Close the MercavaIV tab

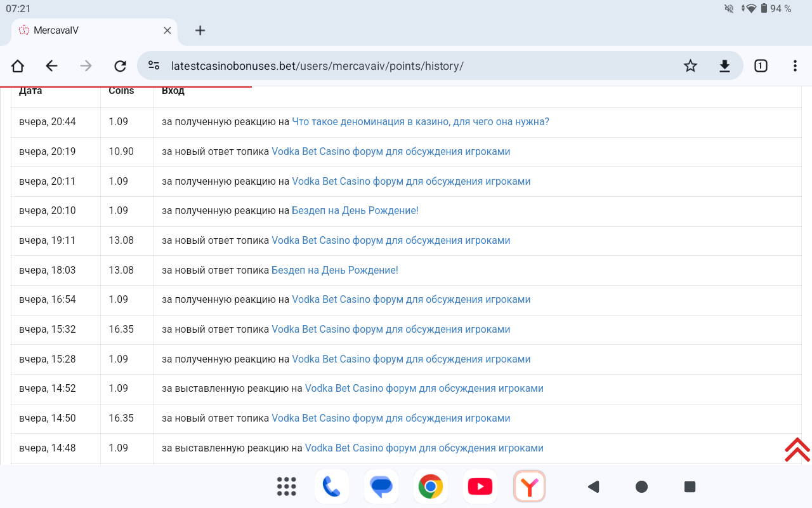(x=167, y=30)
